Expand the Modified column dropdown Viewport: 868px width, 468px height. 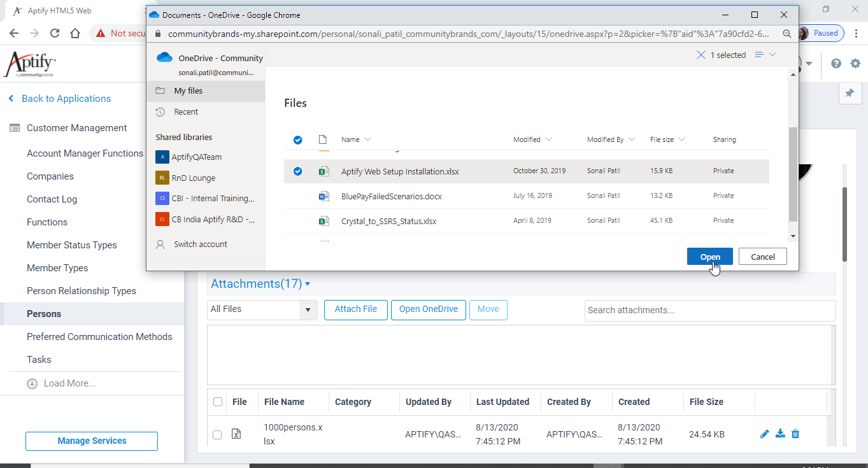click(549, 139)
